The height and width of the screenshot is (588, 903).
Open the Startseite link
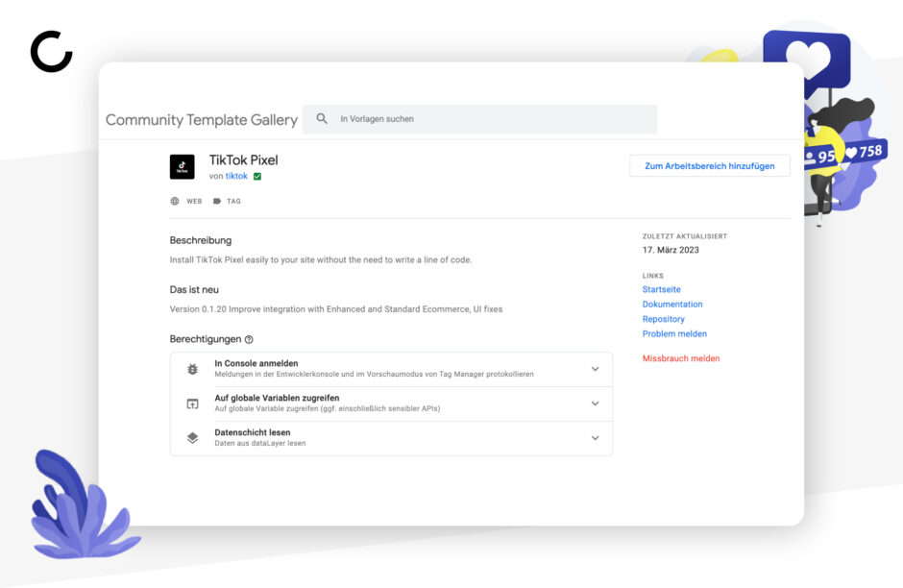pyautogui.click(x=661, y=289)
